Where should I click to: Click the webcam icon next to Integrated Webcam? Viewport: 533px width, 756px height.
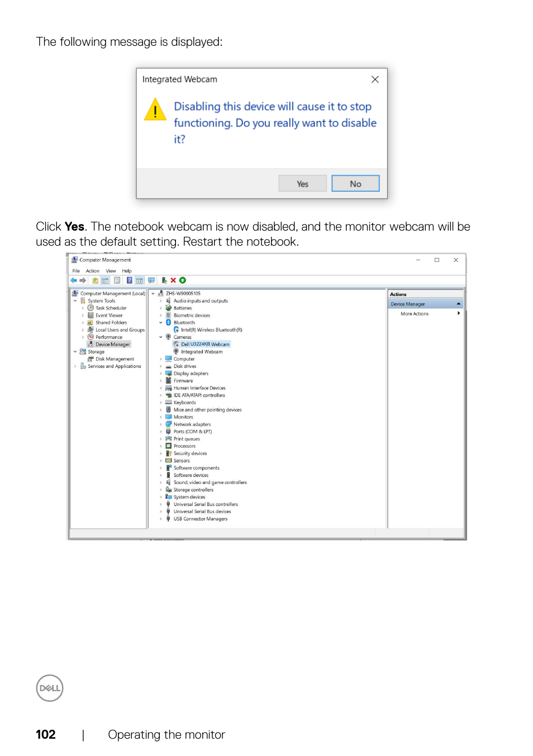[x=176, y=352]
